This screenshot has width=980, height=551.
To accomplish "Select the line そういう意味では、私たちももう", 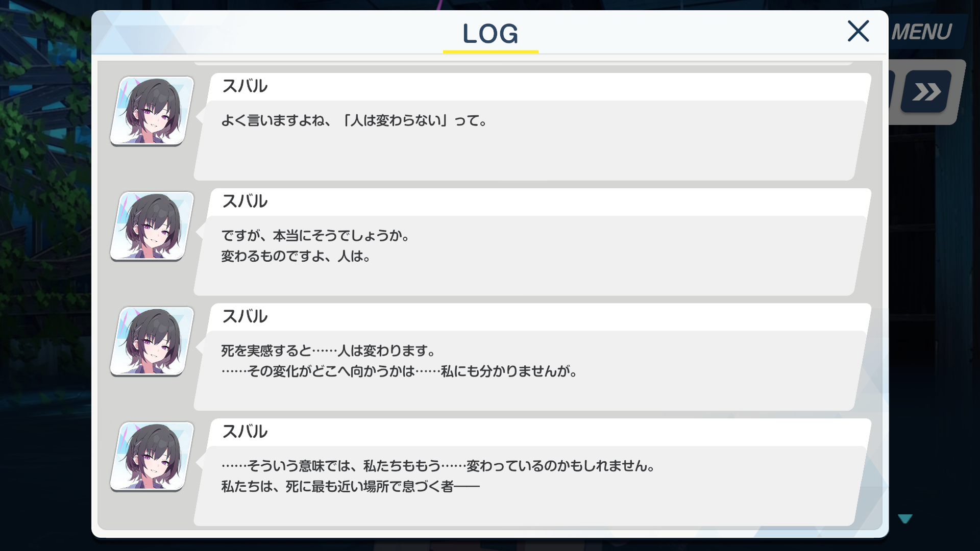I will tap(438, 466).
